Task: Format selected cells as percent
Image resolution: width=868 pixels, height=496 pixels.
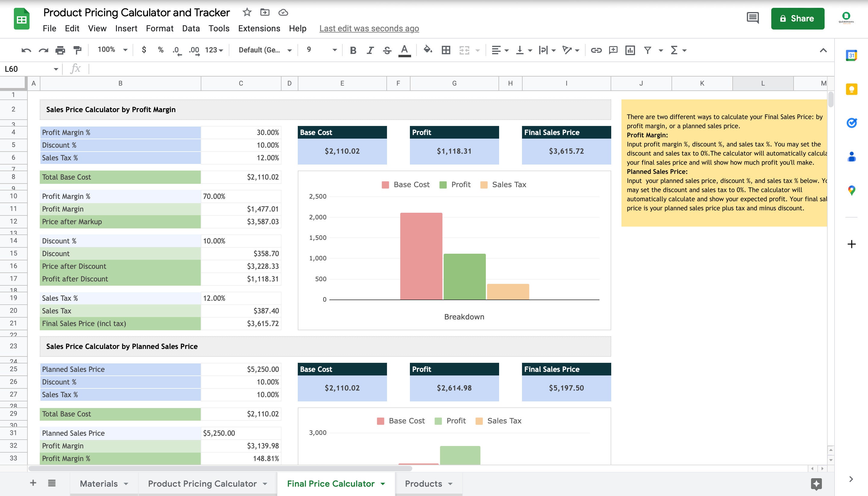Action: (x=160, y=50)
